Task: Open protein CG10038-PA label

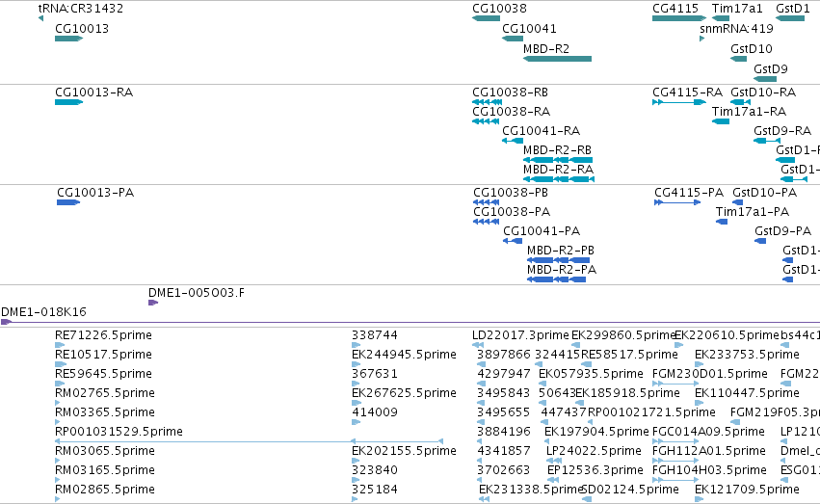Action: click(512, 212)
